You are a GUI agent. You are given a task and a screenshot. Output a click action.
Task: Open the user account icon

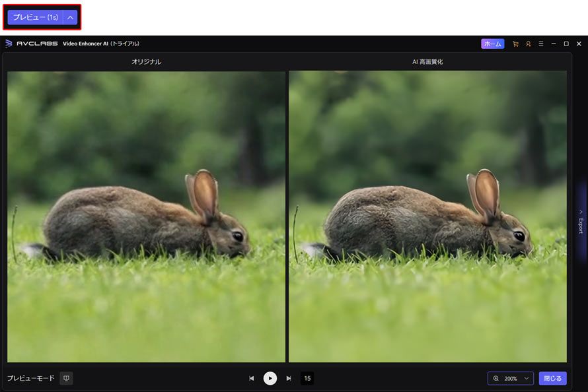[528, 44]
